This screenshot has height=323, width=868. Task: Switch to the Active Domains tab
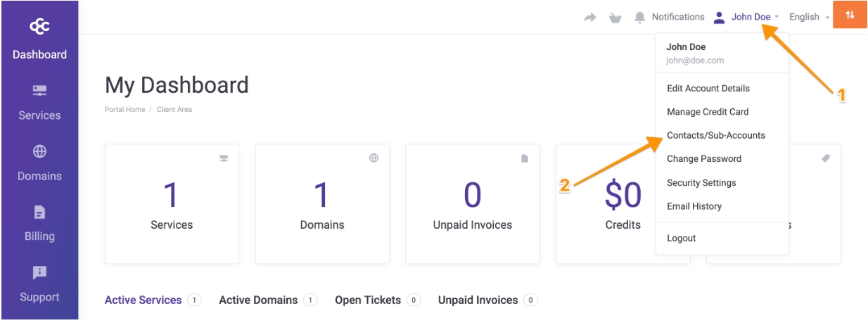pos(258,300)
